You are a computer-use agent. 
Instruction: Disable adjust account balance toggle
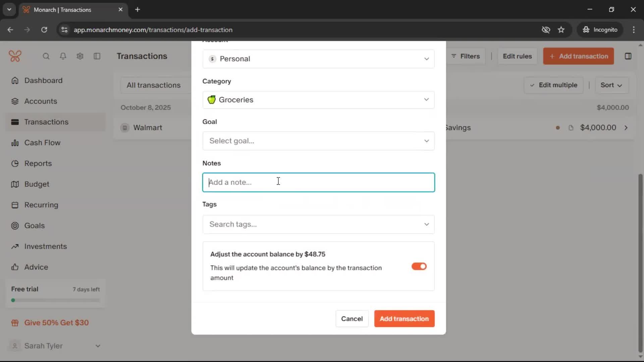point(419,266)
